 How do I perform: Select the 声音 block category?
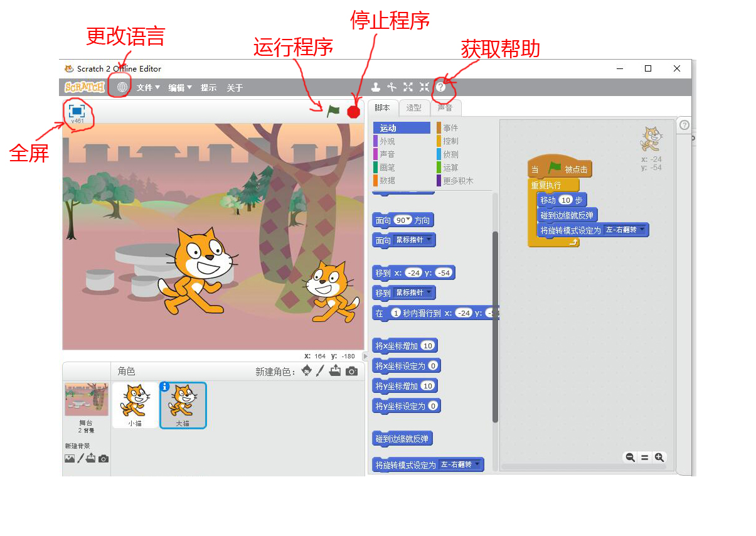402,154
